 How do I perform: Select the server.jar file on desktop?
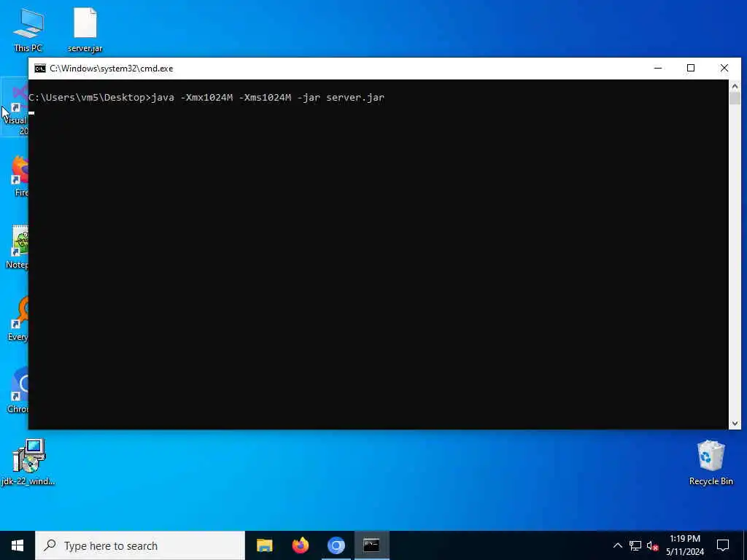85,29
